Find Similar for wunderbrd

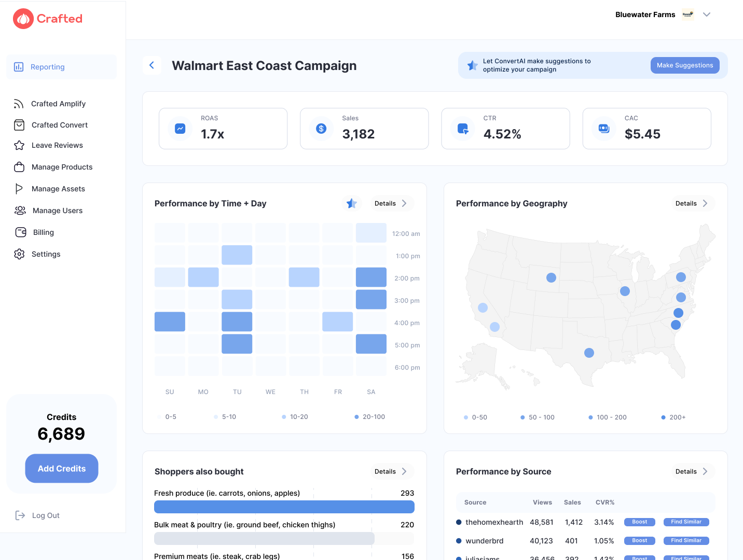pyautogui.click(x=686, y=541)
